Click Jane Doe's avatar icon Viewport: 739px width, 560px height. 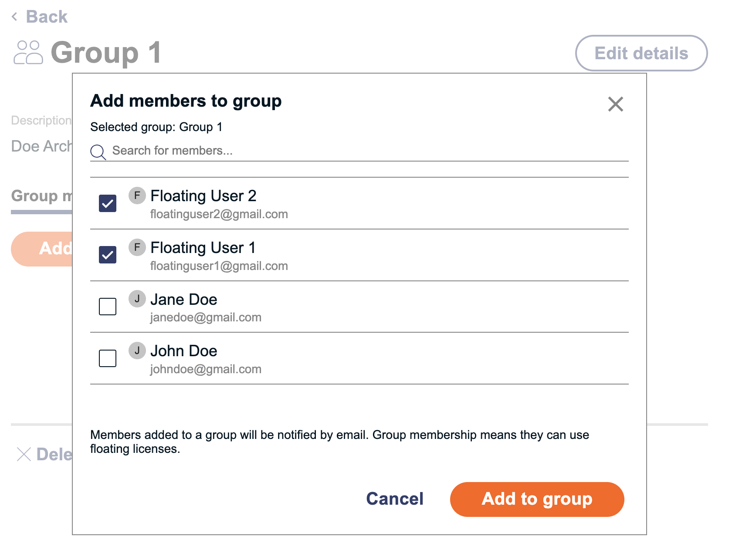tap(137, 299)
